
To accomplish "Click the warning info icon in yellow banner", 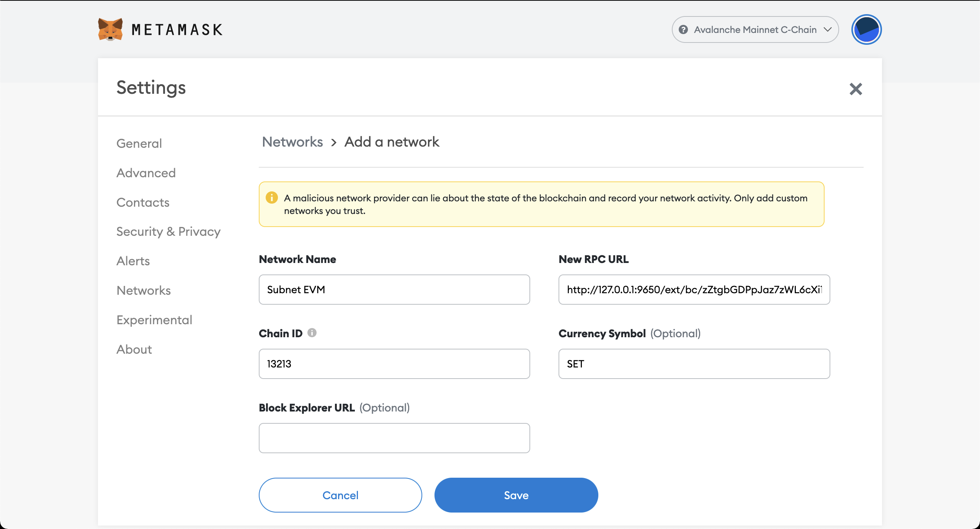I will pyautogui.click(x=271, y=198).
